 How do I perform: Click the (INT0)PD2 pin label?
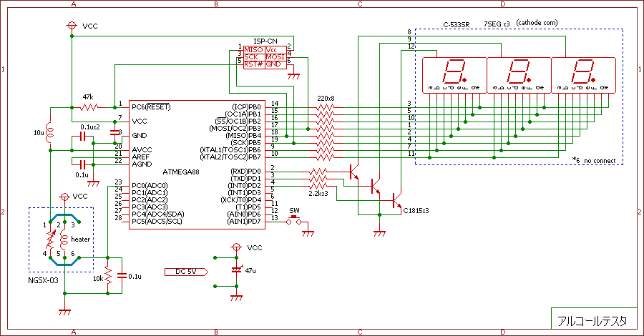tap(245, 186)
